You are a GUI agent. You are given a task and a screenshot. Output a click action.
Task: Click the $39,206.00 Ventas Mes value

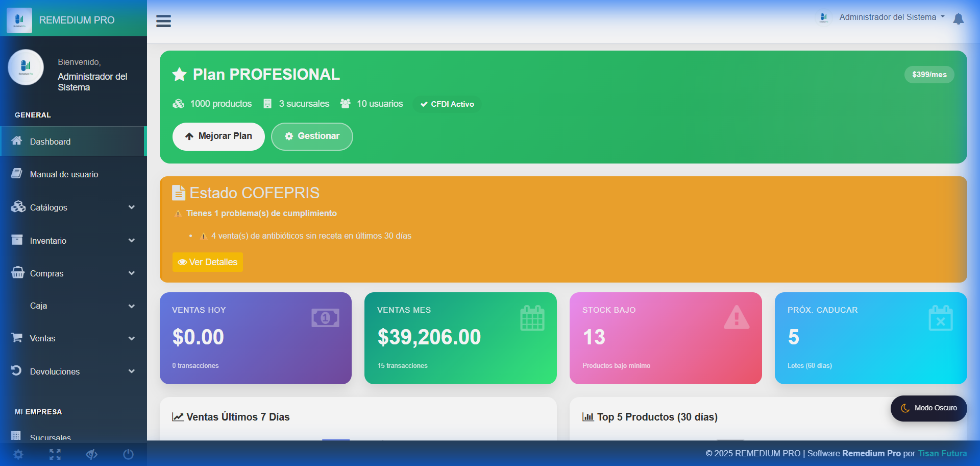pyautogui.click(x=429, y=337)
